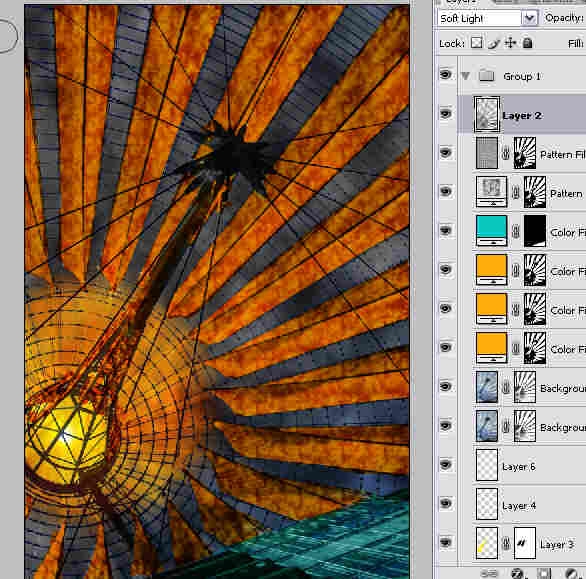Hide Layer 4
Screen dimensions: 586x579
point(445,503)
